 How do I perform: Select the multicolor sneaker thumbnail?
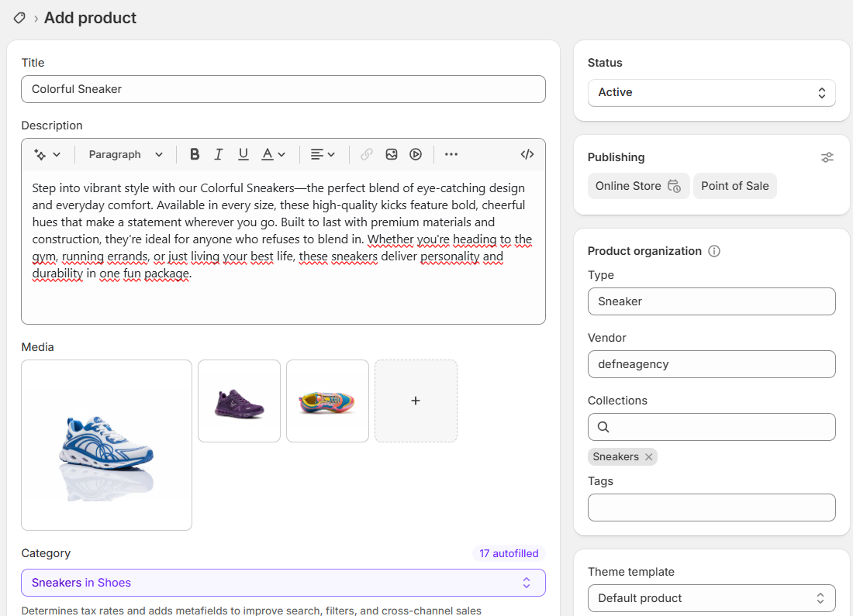click(x=327, y=401)
